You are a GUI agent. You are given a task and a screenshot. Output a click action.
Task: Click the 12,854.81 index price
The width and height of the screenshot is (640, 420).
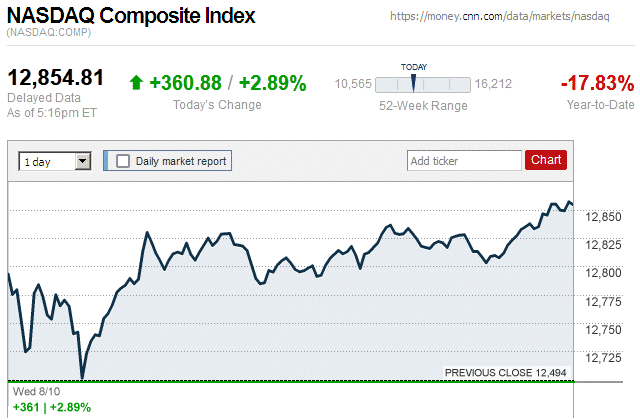[x=56, y=79]
